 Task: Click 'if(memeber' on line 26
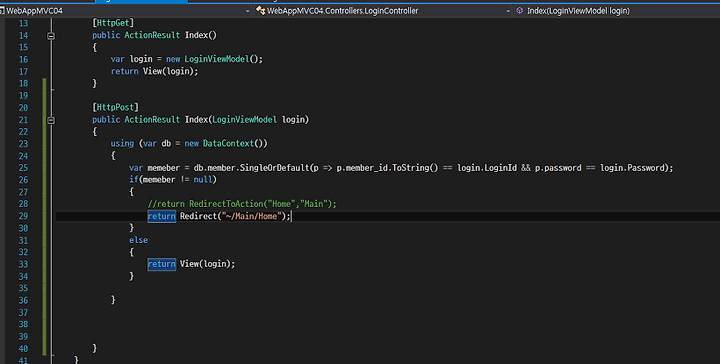(x=152, y=179)
